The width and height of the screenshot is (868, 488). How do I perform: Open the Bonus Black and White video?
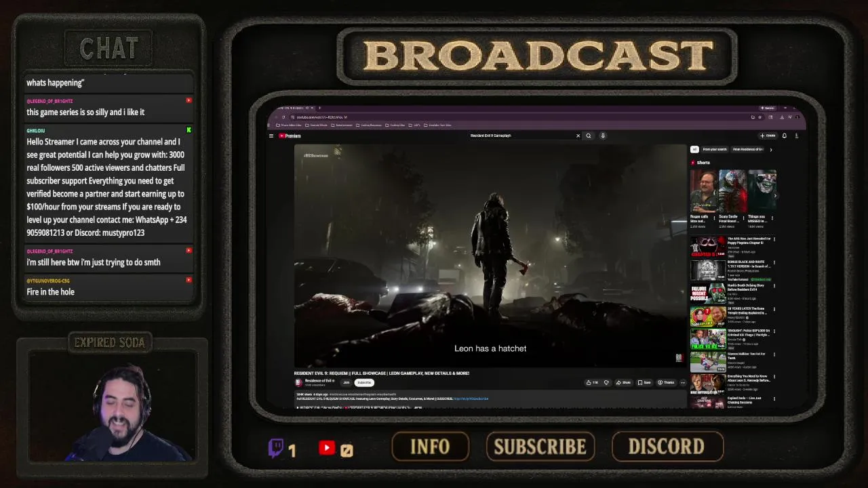708,270
